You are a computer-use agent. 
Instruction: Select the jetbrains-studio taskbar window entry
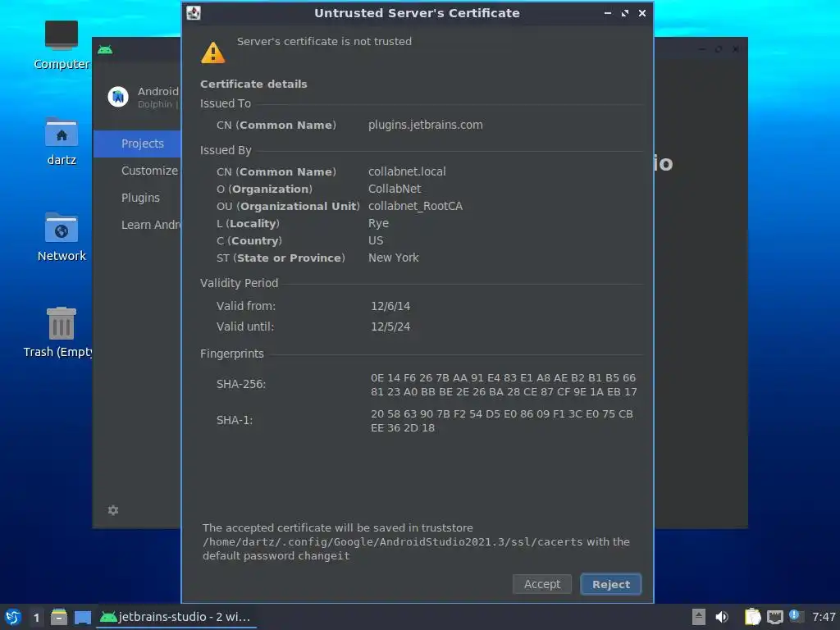click(x=176, y=617)
